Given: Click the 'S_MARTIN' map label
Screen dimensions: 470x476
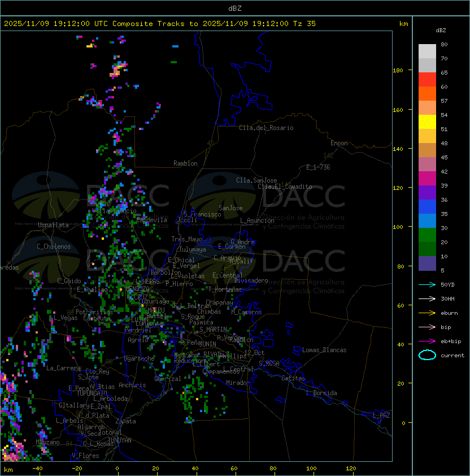Looking at the screenshot, I should 213,330.
